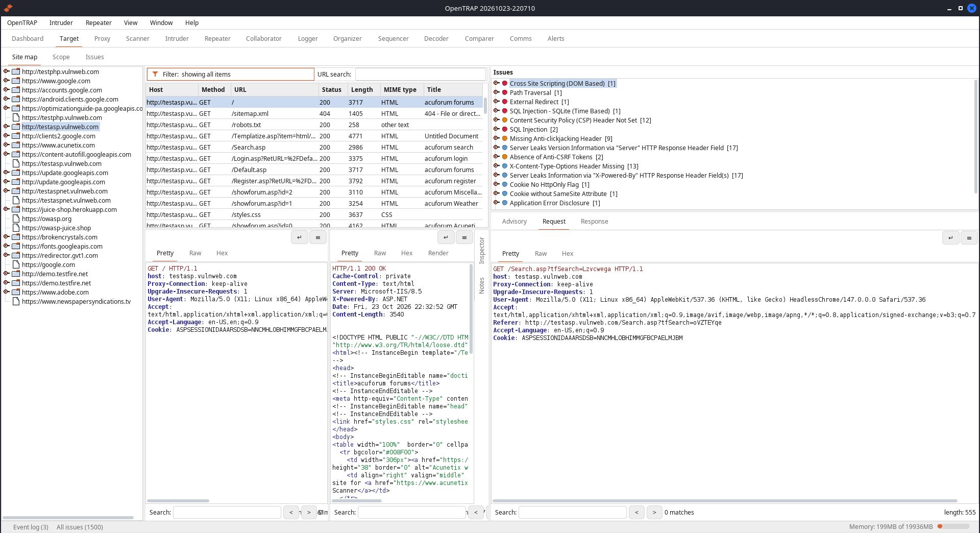Switch to the Proxy tab
This screenshot has width=980, height=533.
(x=102, y=39)
